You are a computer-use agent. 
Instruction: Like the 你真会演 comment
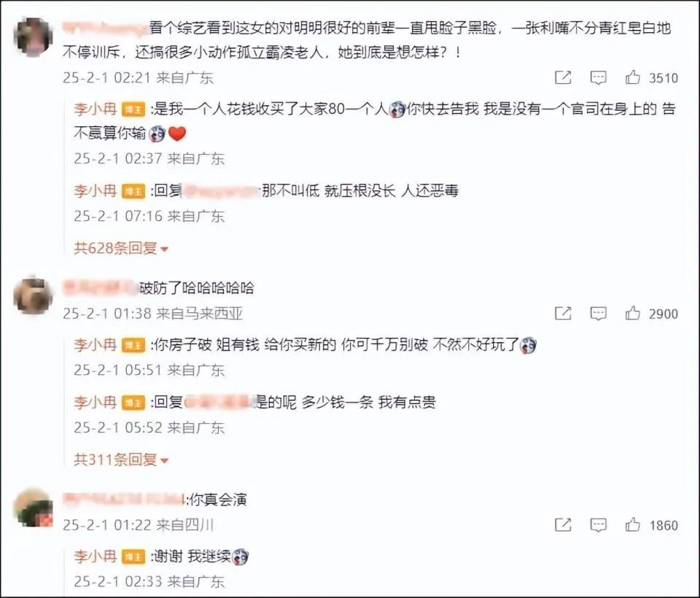(633, 525)
